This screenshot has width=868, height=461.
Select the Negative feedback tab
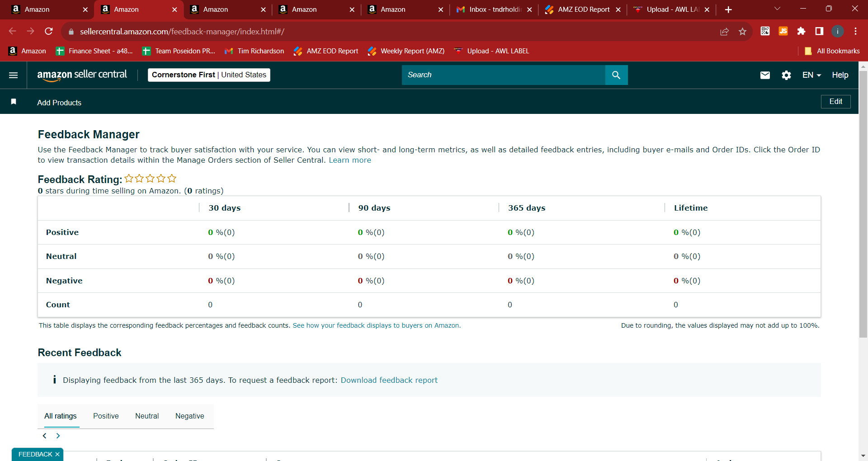pos(190,416)
